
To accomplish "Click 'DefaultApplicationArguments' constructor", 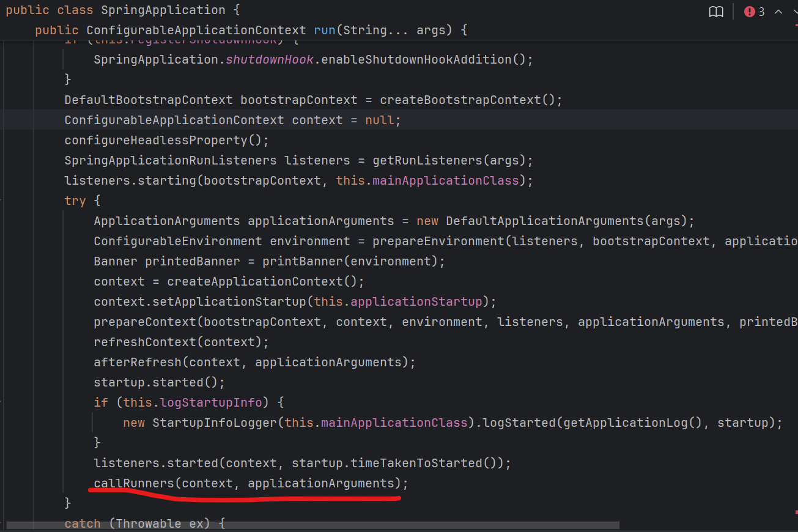I will tap(545, 221).
